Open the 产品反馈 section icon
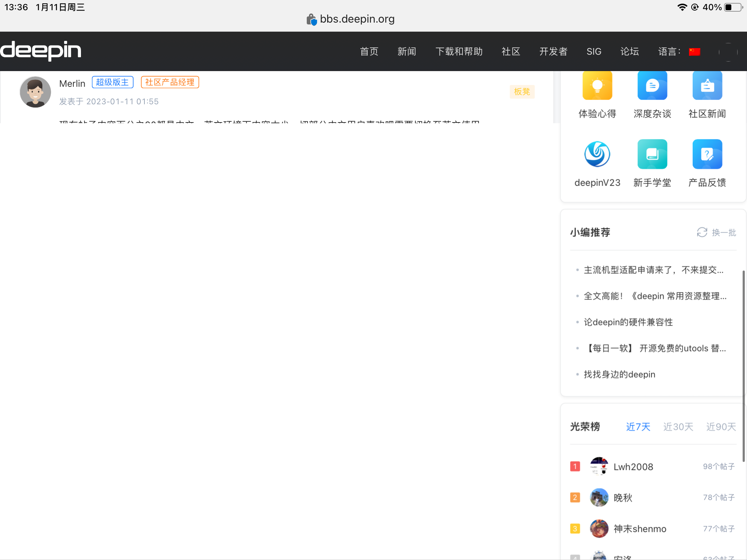This screenshot has width=747, height=560. pyautogui.click(x=707, y=154)
